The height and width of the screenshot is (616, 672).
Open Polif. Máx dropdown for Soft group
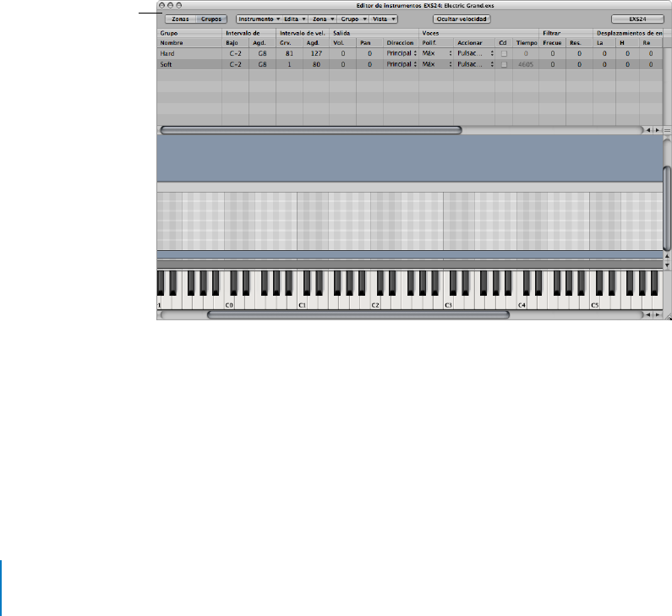[x=437, y=64]
